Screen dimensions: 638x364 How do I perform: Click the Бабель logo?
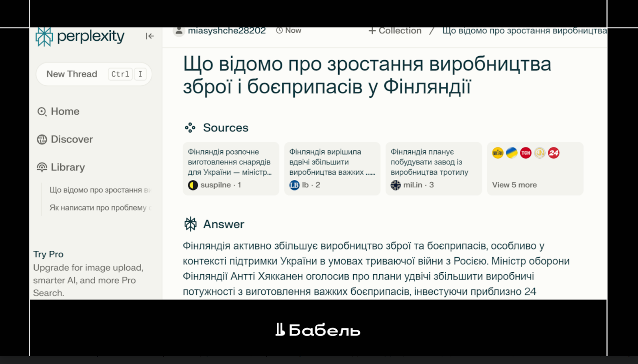pos(318,330)
